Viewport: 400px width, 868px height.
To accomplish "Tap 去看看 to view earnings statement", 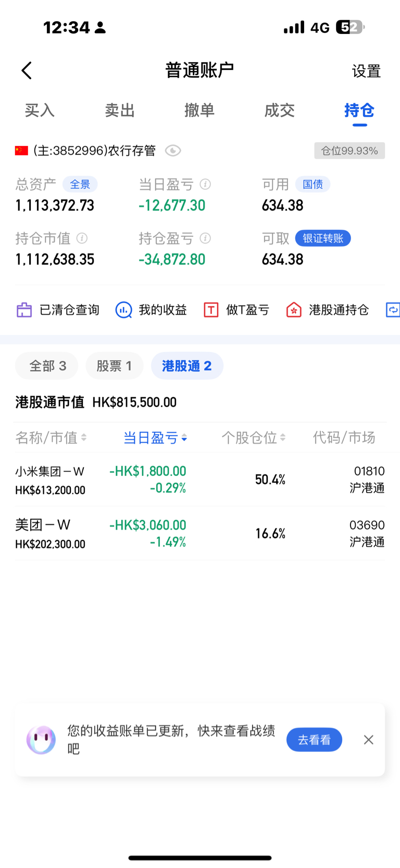I will [x=314, y=740].
